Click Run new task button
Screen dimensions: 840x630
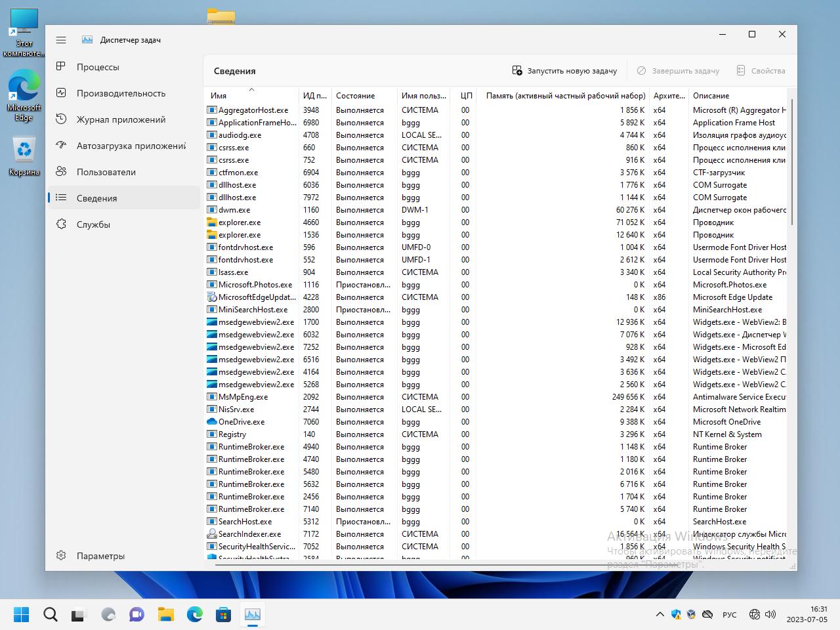point(564,71)
